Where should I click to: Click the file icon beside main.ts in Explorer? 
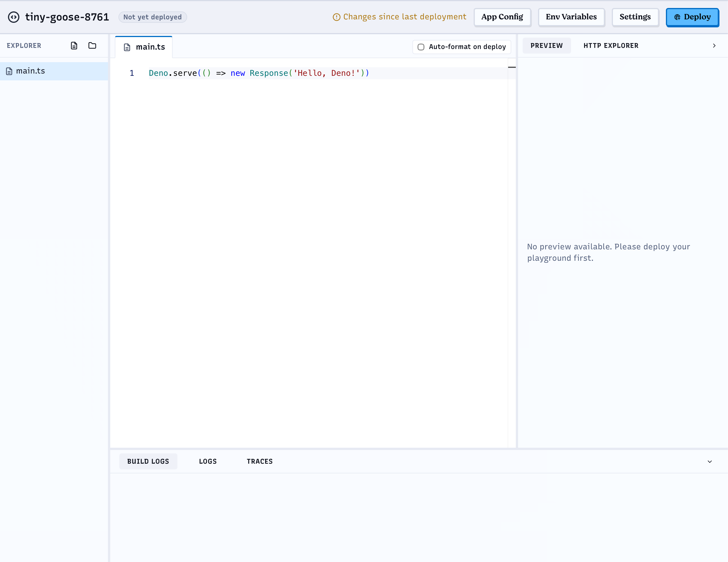(9, 71)
